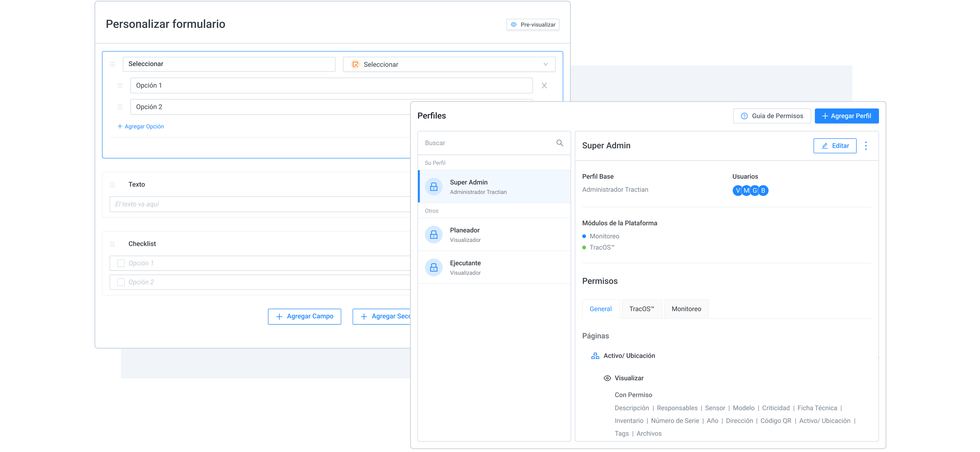Image resolution: width=980 pixels, height=452 pixels.
Task: Click the Agregar Perfil button
Action: point(846,116)
